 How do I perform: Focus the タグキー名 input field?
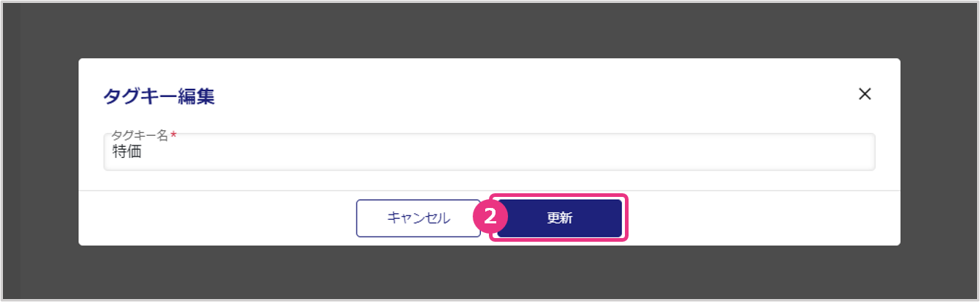(x=489, y=153)
